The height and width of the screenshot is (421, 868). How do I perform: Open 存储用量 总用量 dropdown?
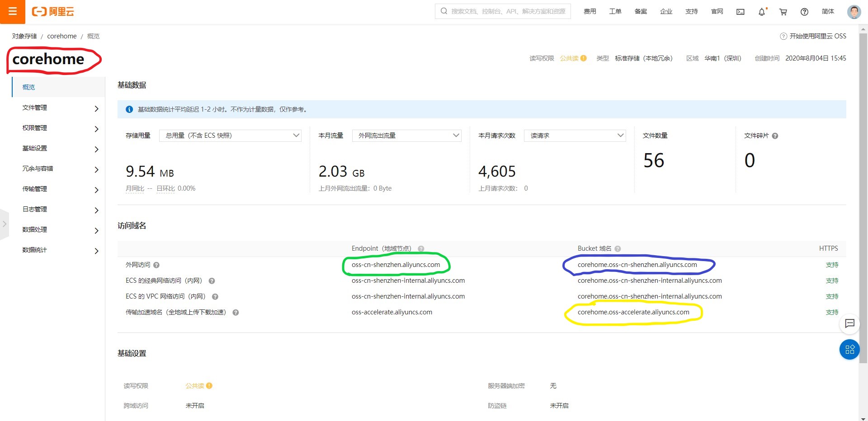(x=230, y=136)
